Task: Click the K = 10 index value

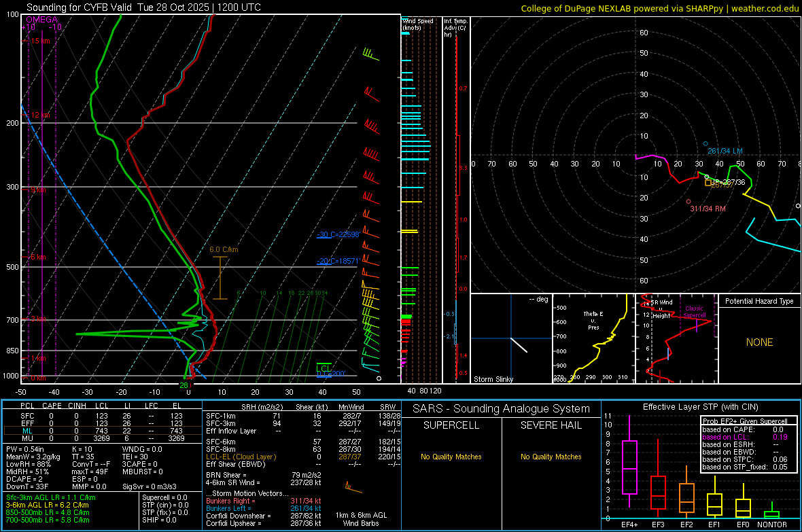Action: 82,449
